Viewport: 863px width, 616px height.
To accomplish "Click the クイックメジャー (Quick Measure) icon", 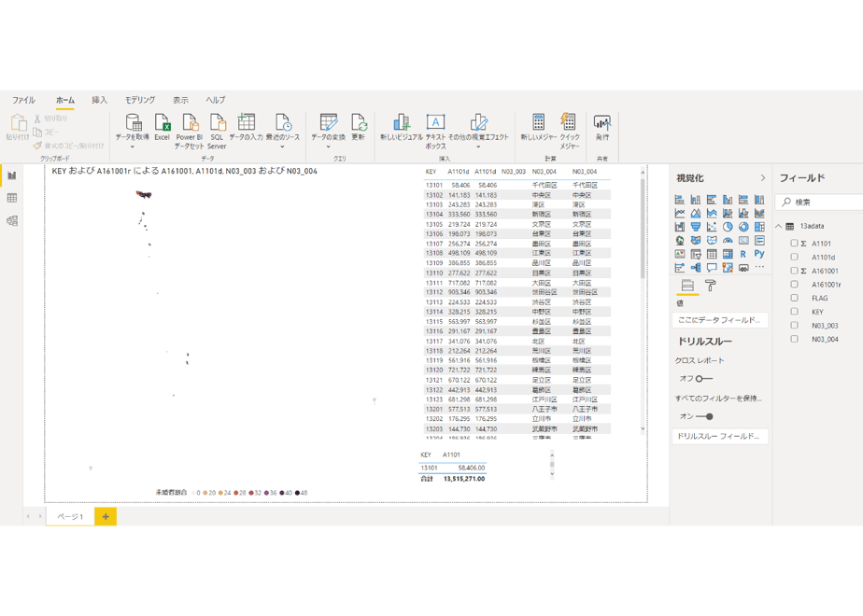I will [x=568, y=122].
